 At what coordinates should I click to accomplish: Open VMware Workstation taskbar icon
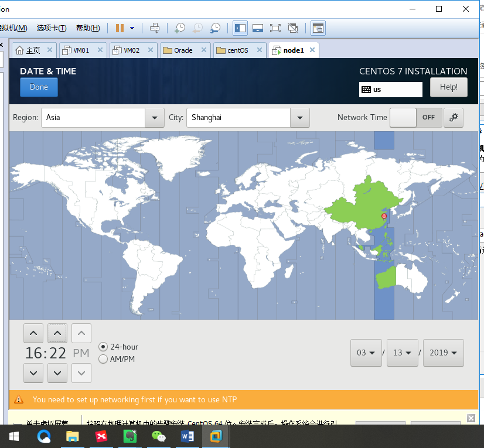point(216,436)
